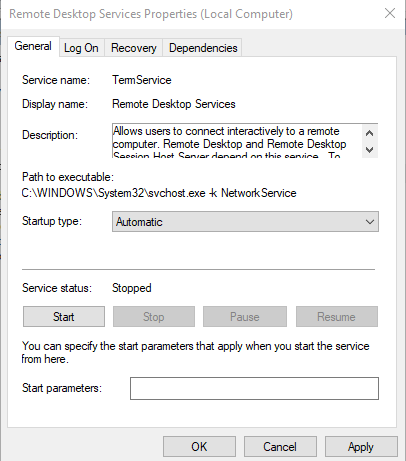The height and width of the screenshot is (461, 406).
Task: Cancel the properties dialog
Action: pos(280,447)
